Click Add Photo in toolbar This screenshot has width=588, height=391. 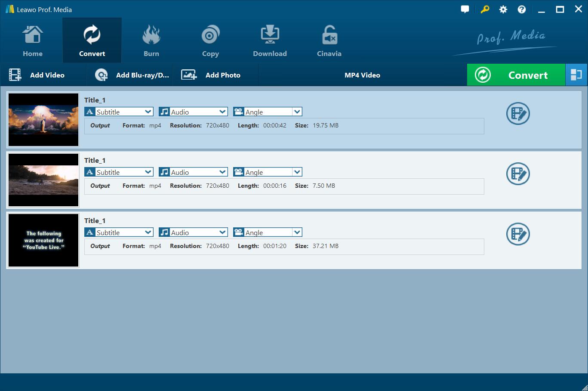coord(211,75)
